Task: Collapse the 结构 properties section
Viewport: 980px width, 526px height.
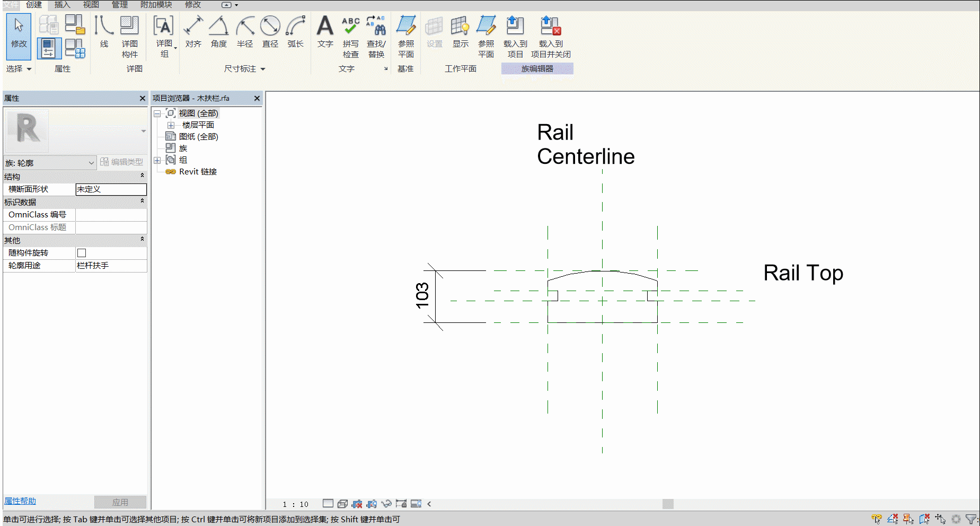Action: tap(142, 176)
